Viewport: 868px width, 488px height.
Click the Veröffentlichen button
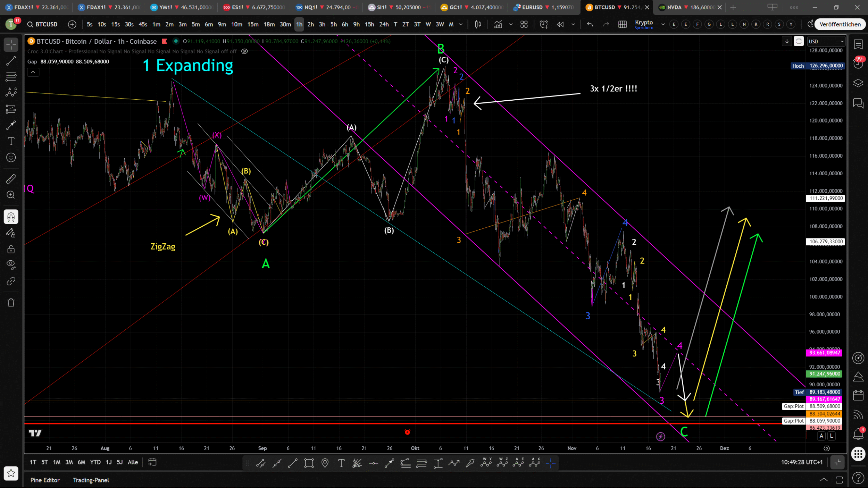[x=840, y=24]
